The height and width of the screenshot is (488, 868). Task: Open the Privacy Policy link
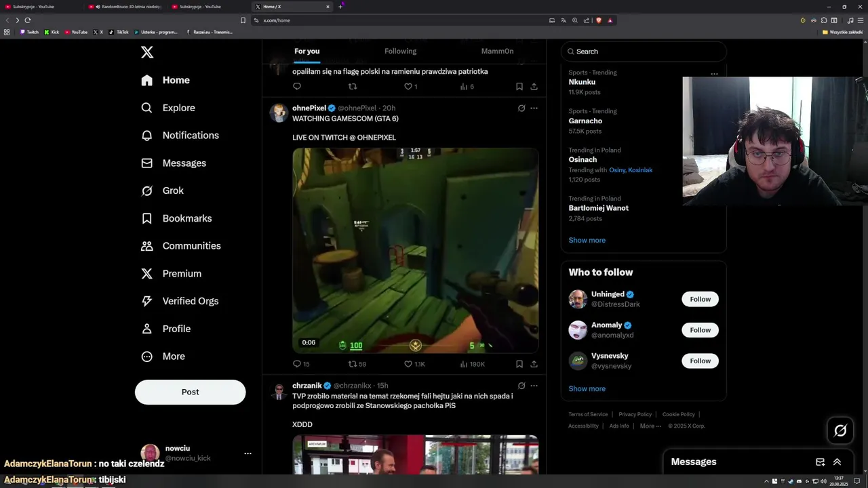click(635, 414)
